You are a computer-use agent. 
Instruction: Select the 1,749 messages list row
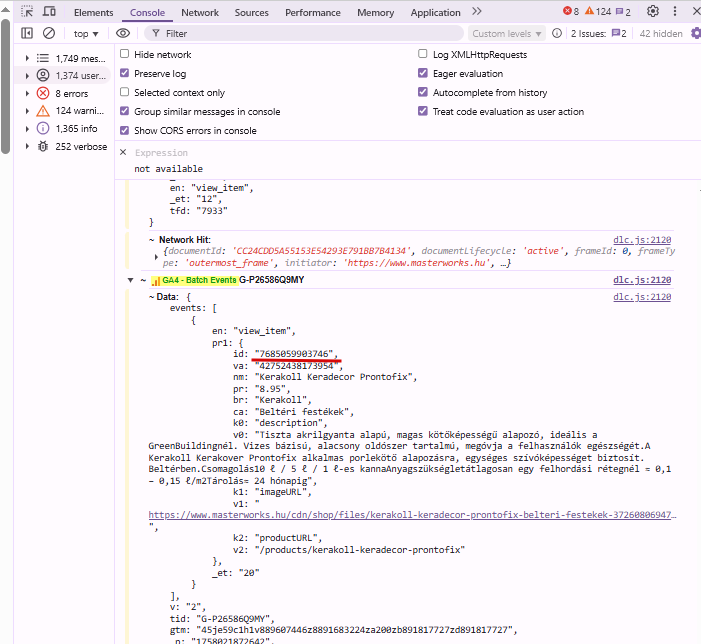[63, 58]
